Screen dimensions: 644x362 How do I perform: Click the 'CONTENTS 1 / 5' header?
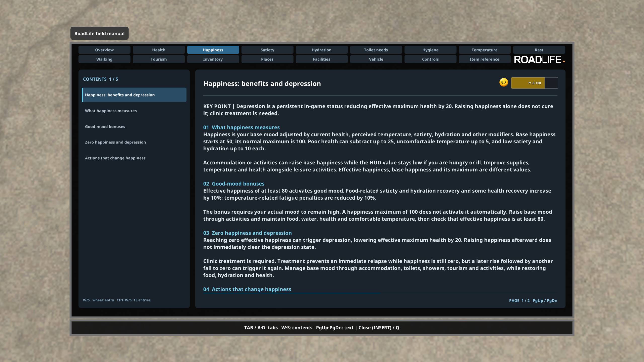[x=101, y=79]
